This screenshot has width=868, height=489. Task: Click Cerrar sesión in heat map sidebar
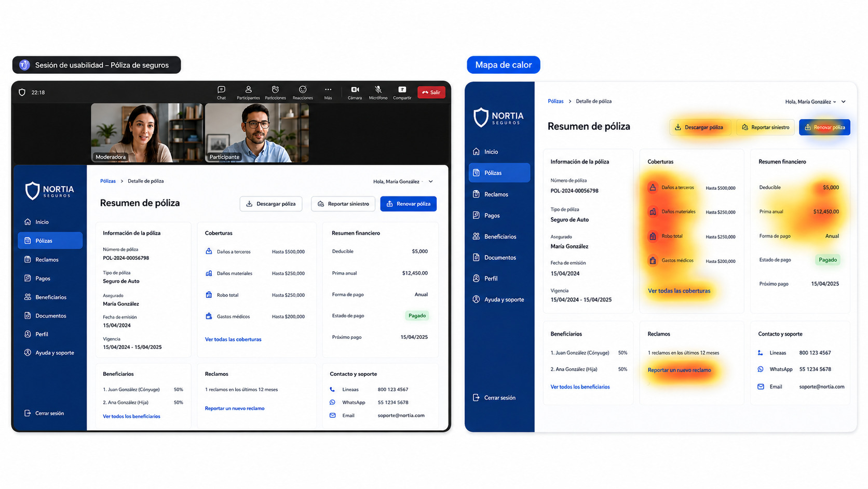(494, 398)
